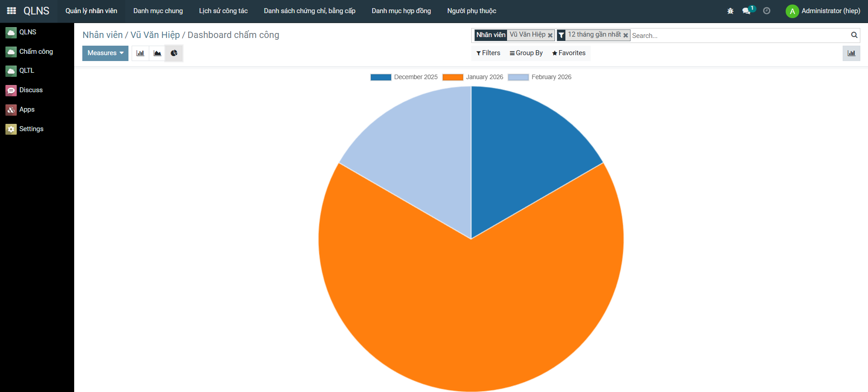Open the apps grid menu icon

click(12, 11)
